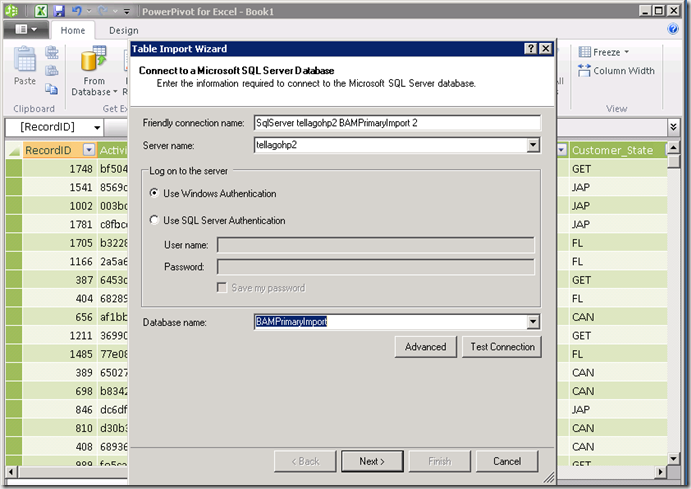The width and height of the screenshot is (691, 489).
Task: Click the Freeze columns icon
Action: click(x=584, y=52)
